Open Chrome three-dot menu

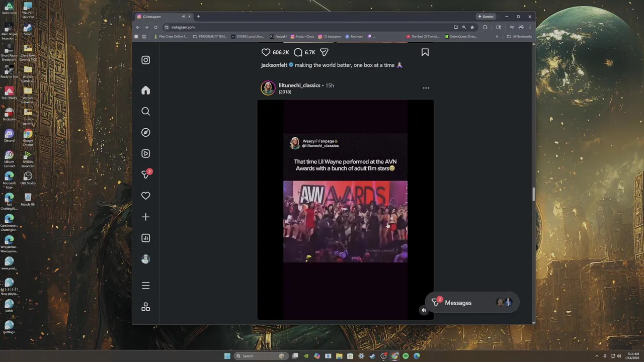(530, 27)
